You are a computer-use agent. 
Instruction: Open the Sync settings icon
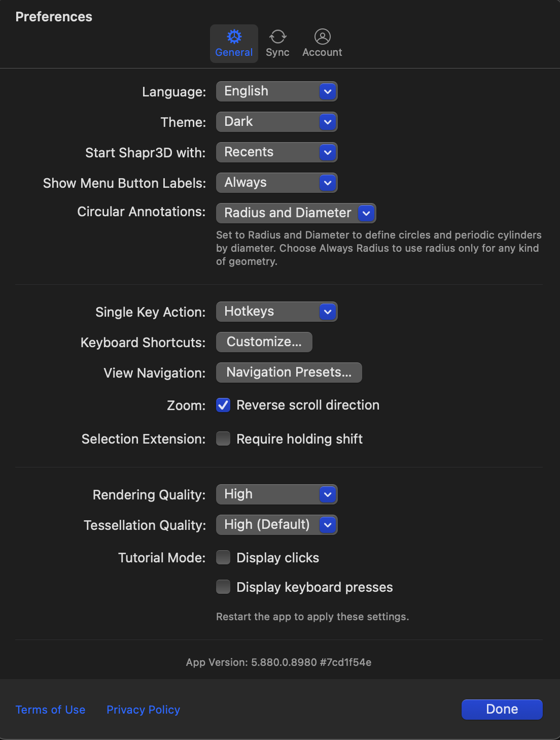point(277,37)
